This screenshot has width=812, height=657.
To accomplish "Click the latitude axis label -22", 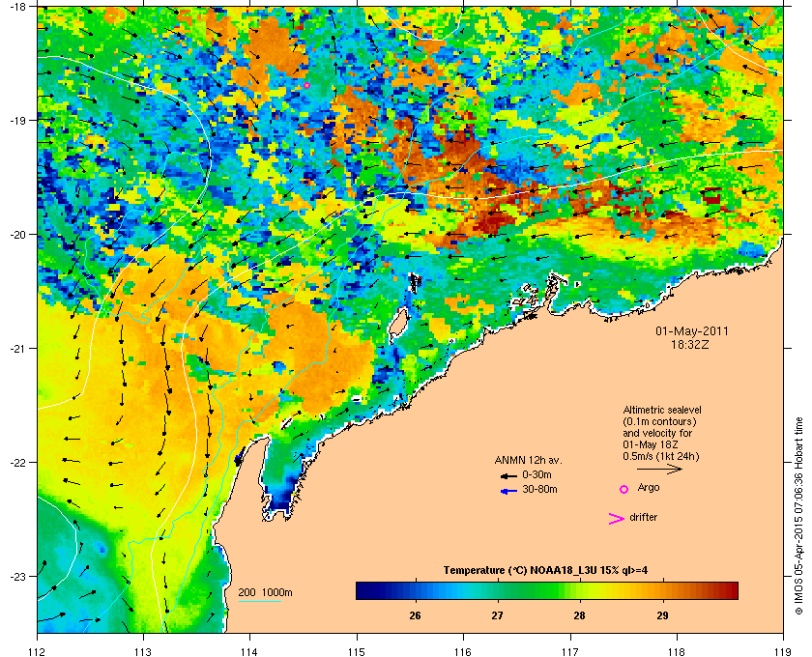I will pyautogui.click(x=17, y=462).
